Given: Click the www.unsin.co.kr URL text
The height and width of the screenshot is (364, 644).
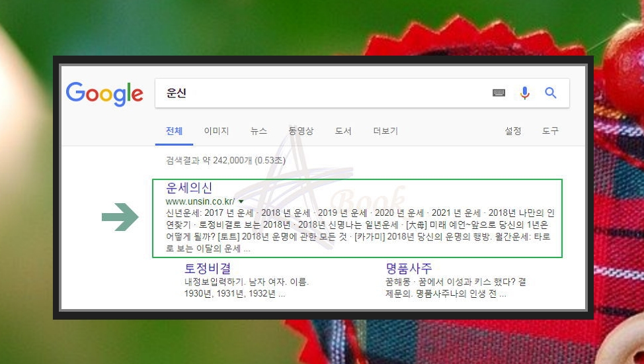Looking at the screenshot, I should point(200,202).
